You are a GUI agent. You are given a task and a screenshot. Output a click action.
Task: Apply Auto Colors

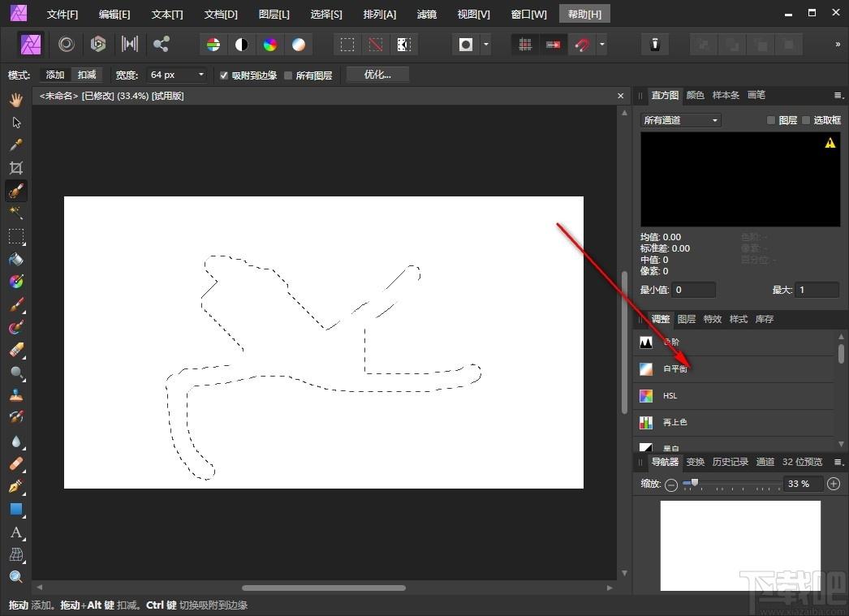click(x=270, y=45)
